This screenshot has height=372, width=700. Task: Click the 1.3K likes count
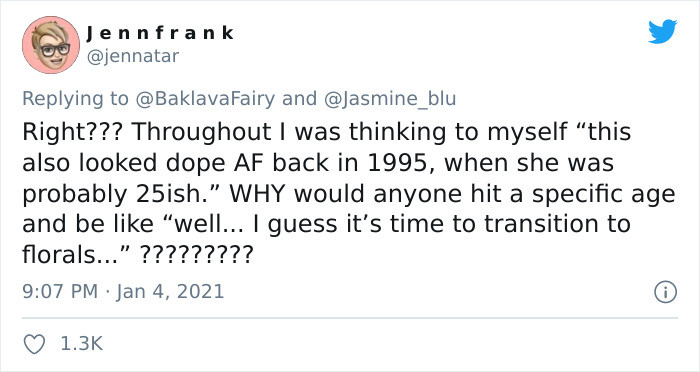click(81, 343)
